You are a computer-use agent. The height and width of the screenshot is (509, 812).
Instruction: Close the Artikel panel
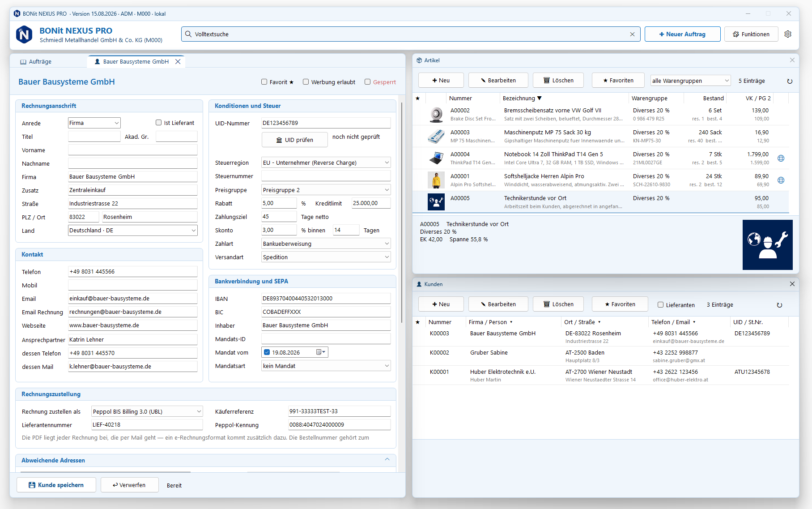coord(792,60)
